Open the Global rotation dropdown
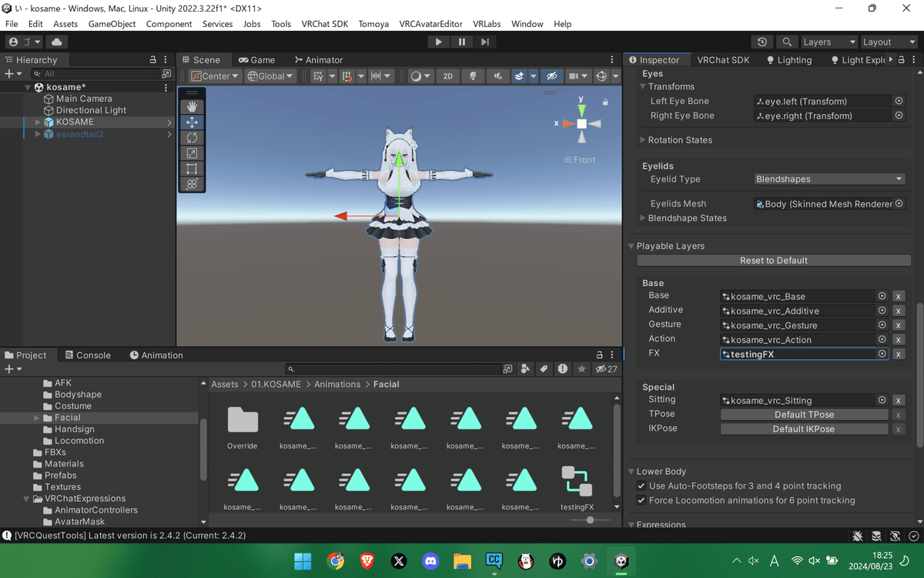Screen dimensions: 924x578 (270, 76)
